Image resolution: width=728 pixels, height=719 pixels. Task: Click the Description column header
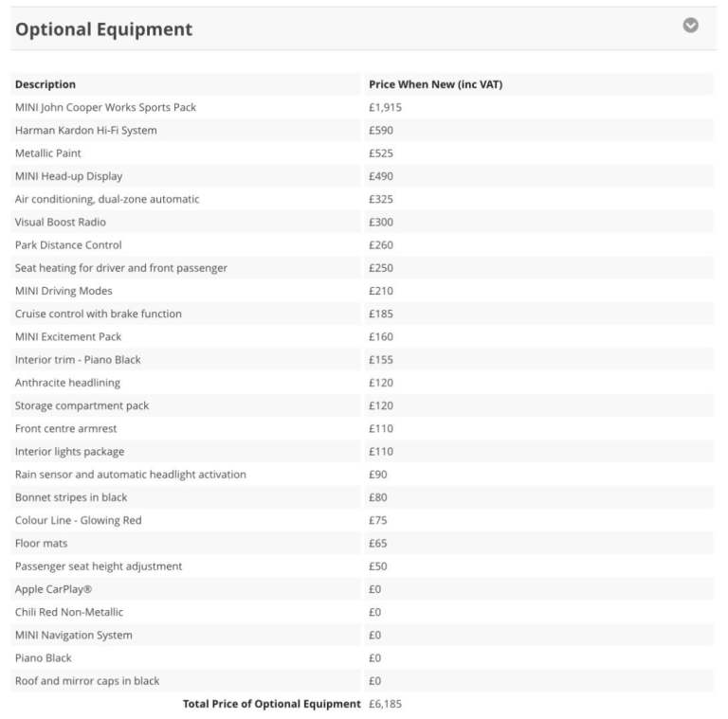point(45,84)
